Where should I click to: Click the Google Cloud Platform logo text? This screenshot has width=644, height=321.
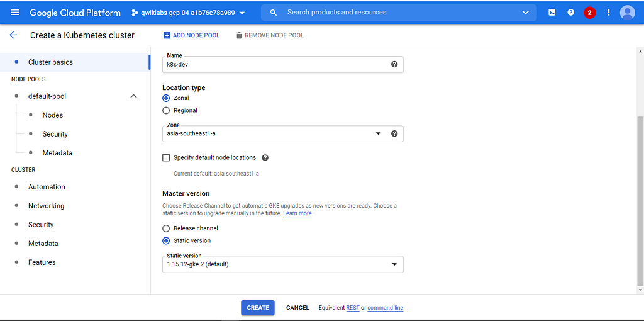pos(75,13)
